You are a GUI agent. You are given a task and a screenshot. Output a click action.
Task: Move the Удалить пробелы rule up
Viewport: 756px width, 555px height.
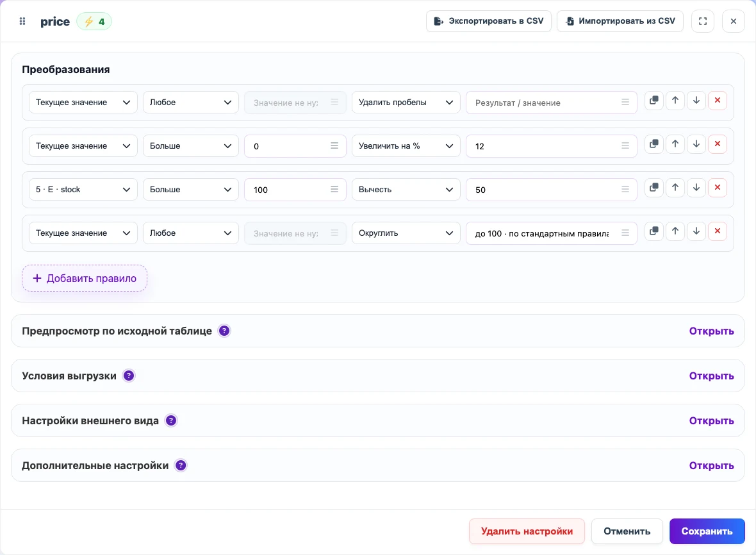coord(675,100)
